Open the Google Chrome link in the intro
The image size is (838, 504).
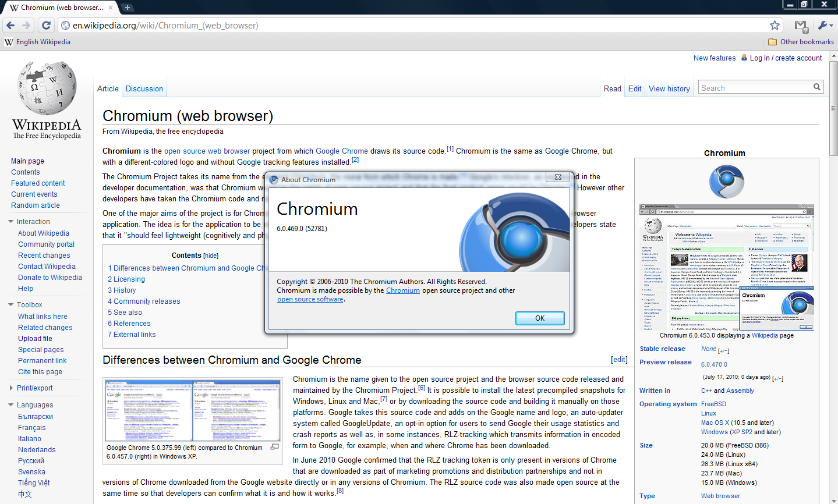(342, 151)
